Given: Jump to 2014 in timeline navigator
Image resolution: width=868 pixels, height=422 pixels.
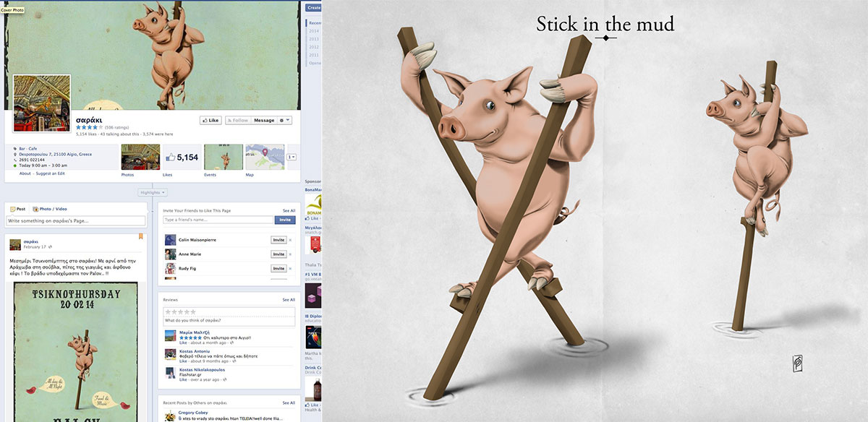Looking at the screenshot, I should pos(314,31).
